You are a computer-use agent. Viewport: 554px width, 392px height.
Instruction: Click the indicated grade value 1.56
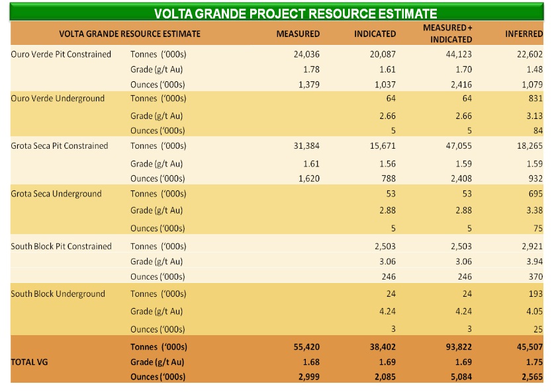(388, 164)
